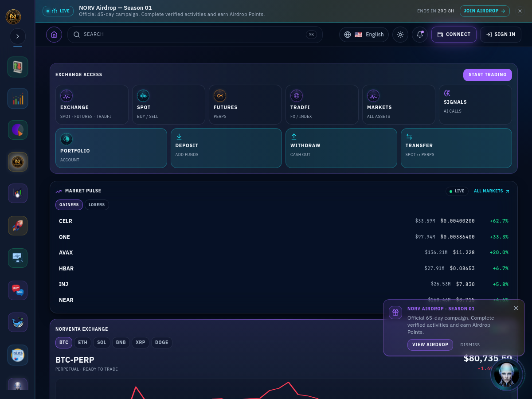Screen dimensions: 532x399
Task: Focus the Search input field
Action: [x=195, y=35]
